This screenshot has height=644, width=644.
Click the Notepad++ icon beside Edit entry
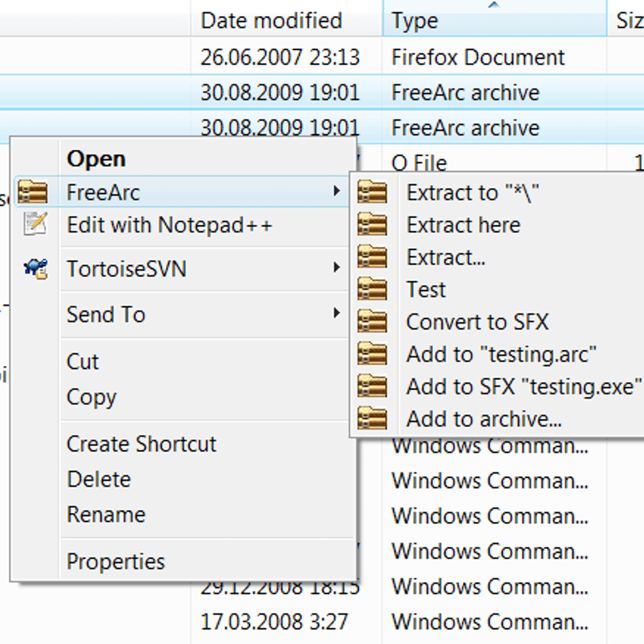tap(35, 224)
